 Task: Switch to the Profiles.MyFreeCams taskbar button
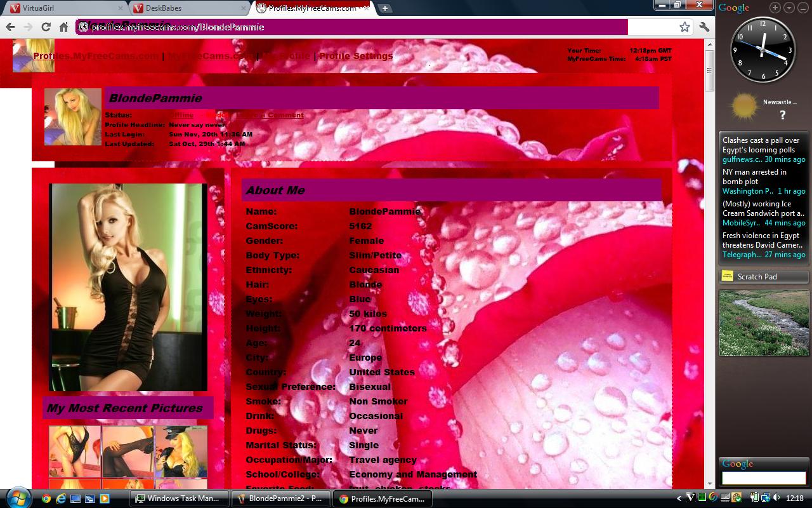383,498
